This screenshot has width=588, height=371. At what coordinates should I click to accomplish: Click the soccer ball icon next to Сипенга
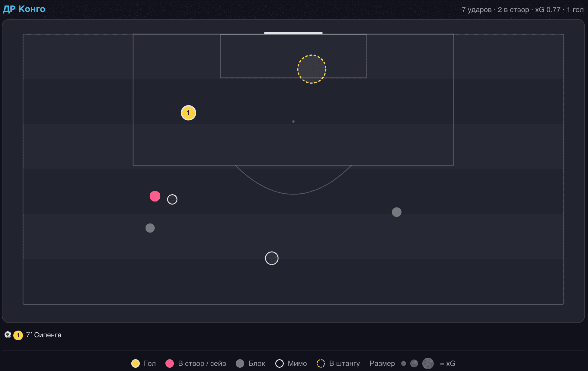click(x=8, y=335)
